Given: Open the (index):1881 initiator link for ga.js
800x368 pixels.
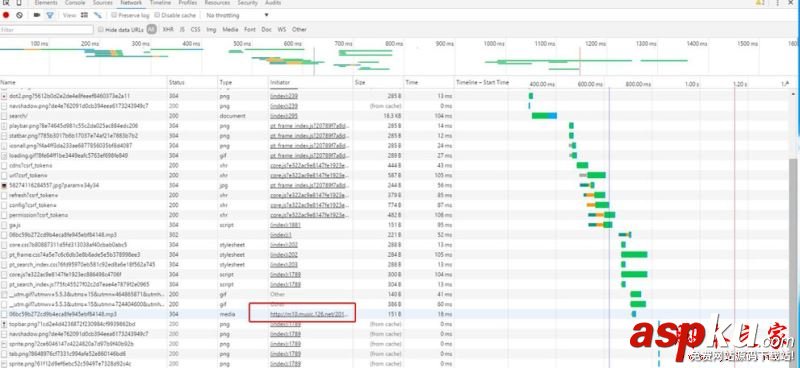Looking at the screenshot, I should (285, 225).
